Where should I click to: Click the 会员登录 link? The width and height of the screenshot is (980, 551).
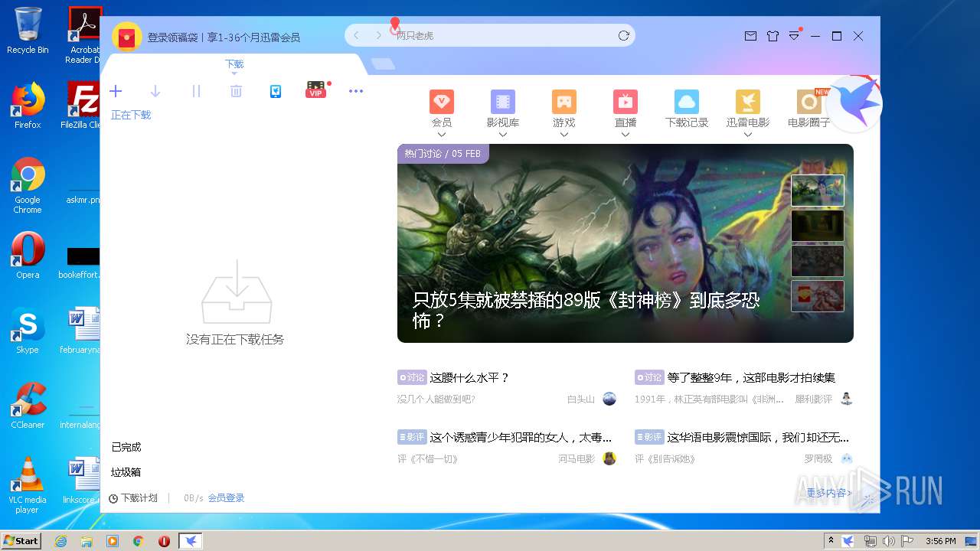[227, 498]
